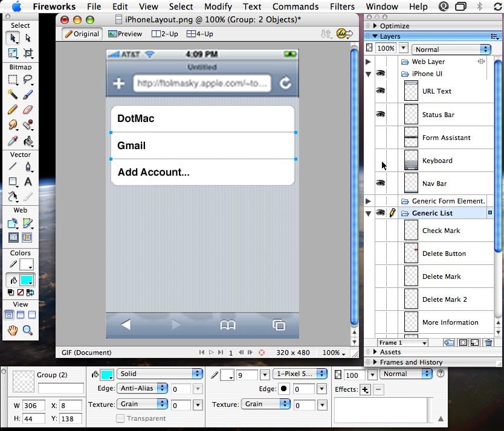Switch to the 4-Up tab
The width and height of the screenshot is (504, 431).
point(200,34)
